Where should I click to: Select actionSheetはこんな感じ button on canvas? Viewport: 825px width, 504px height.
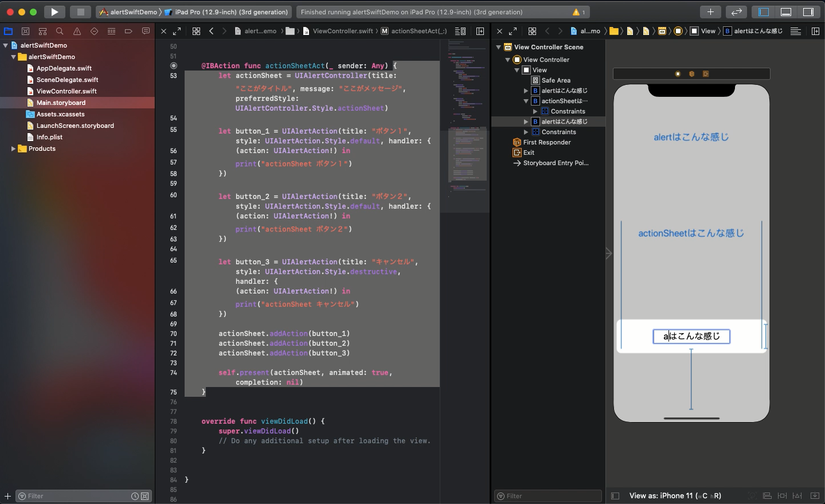[691, 233]
